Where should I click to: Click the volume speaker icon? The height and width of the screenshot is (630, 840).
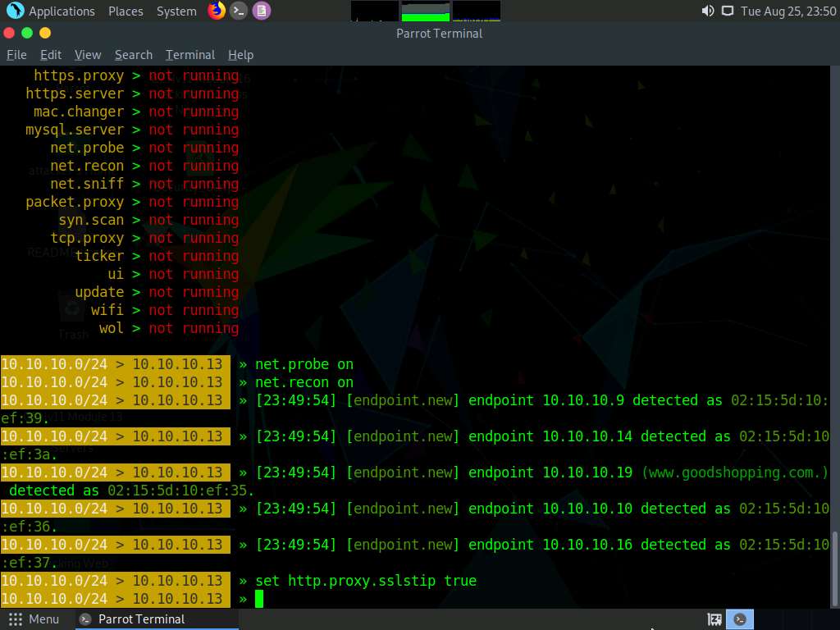coord(708,11)
